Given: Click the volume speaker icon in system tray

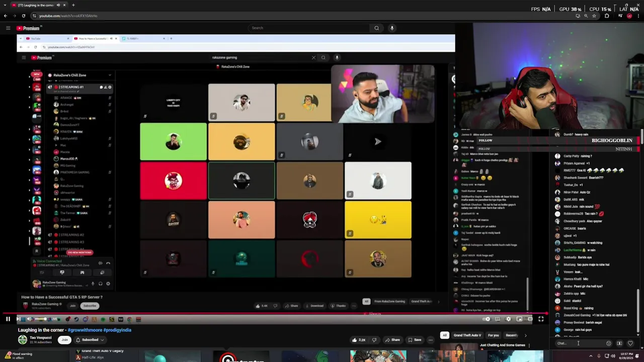Looking at the screenshot, I should click(613, 356).
